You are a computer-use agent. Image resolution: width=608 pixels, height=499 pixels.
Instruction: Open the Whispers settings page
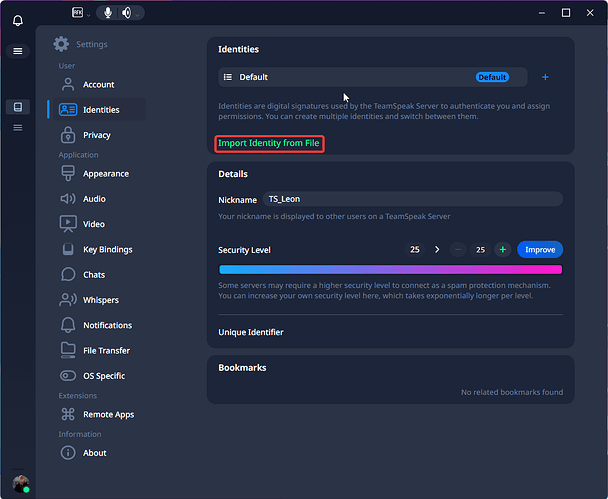[x=99, y=300]
